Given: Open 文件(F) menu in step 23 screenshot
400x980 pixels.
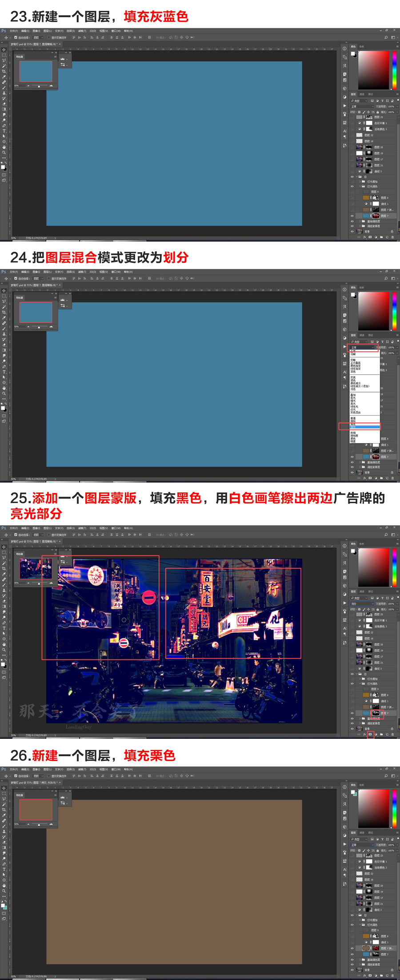Looking at the screenshot, I should pos(14,31).
